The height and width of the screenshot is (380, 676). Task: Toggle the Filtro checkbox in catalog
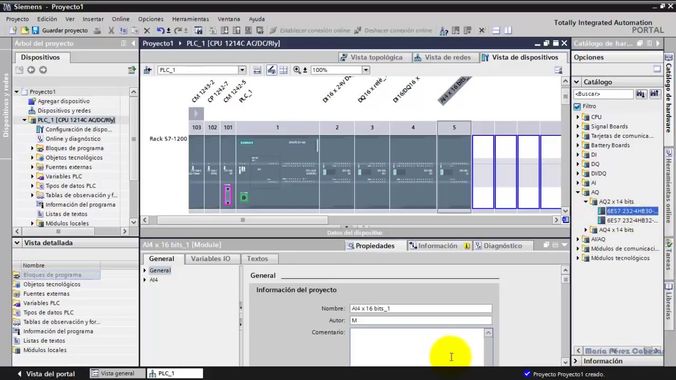(x=577, y=106)
